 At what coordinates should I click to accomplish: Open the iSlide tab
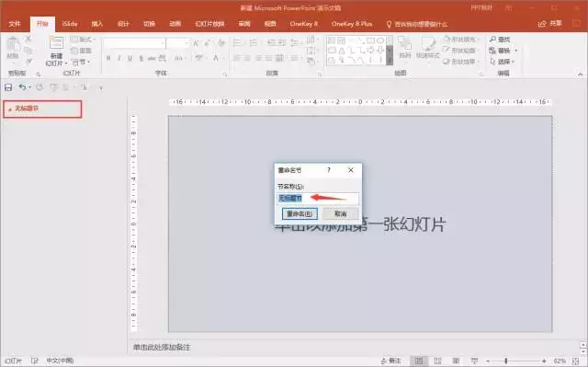click(70, 24)
